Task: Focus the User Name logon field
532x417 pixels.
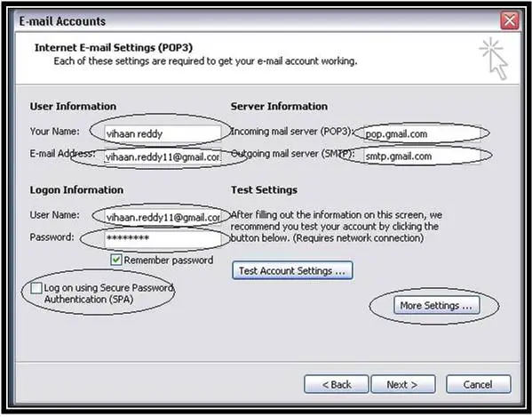Action: coord(163,217)
